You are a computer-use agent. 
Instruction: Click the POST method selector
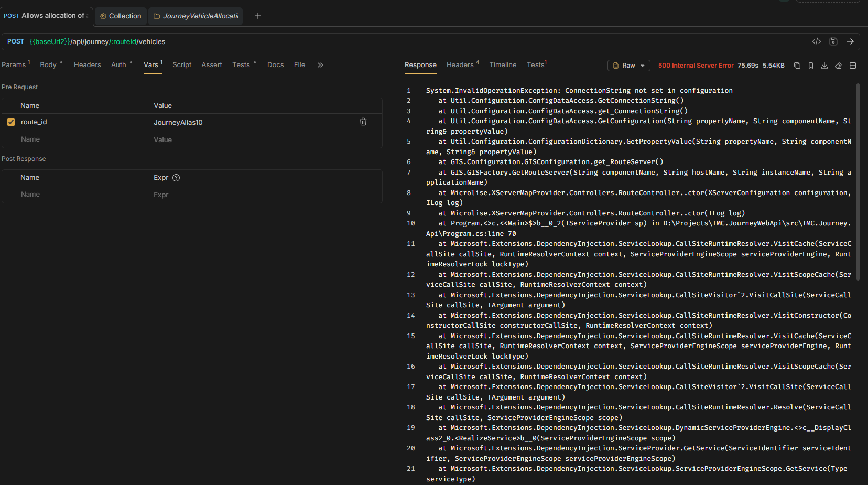click(x=16, y=41)
